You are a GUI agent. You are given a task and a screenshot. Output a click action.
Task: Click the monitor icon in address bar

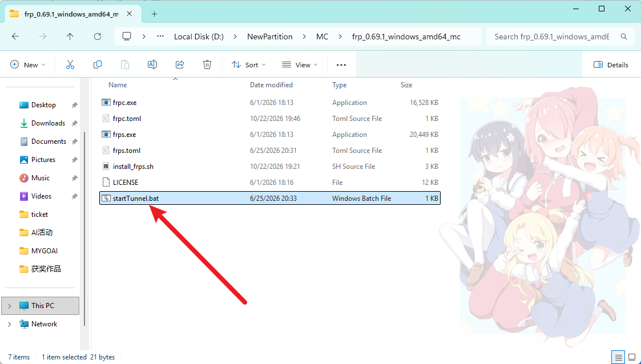[127, 37]
